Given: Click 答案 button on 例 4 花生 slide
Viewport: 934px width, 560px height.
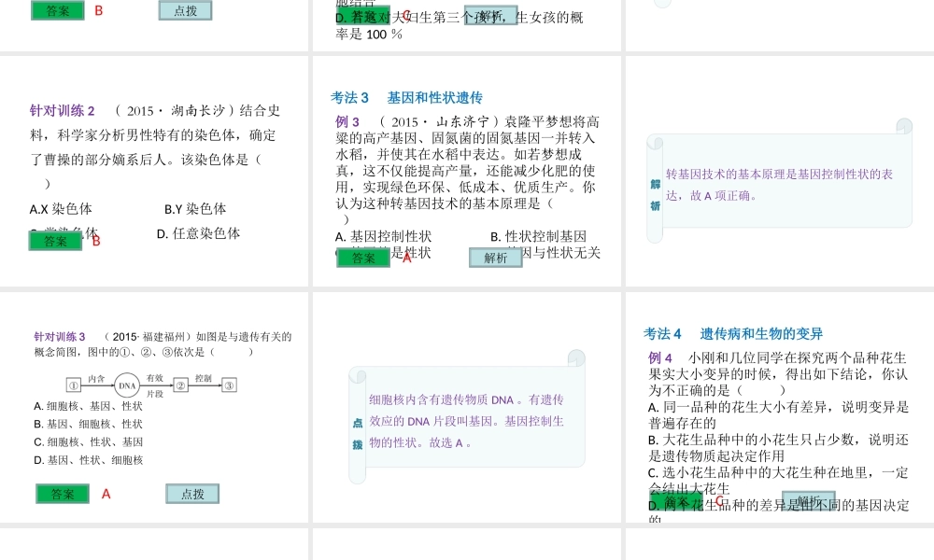Looking at the screenshot, I should 676,501.
